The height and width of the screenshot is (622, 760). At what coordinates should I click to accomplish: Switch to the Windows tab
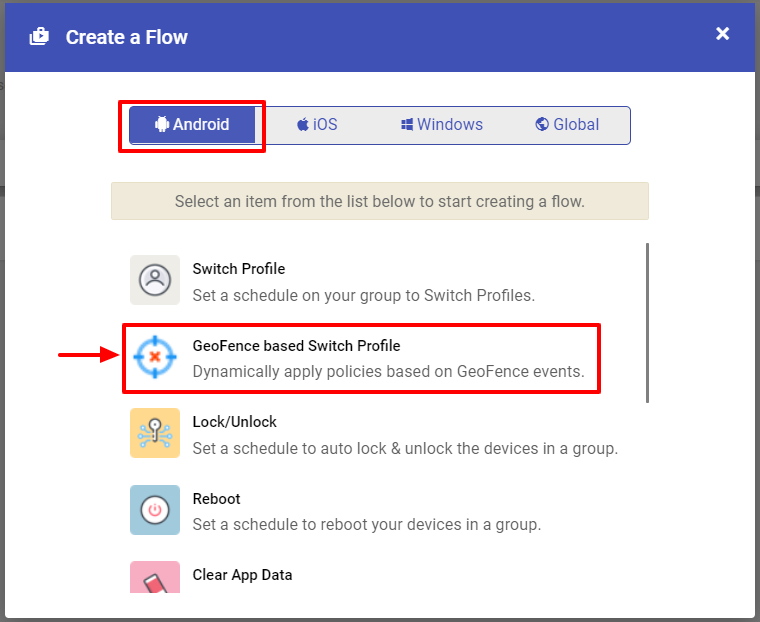[x=442, y=125]
